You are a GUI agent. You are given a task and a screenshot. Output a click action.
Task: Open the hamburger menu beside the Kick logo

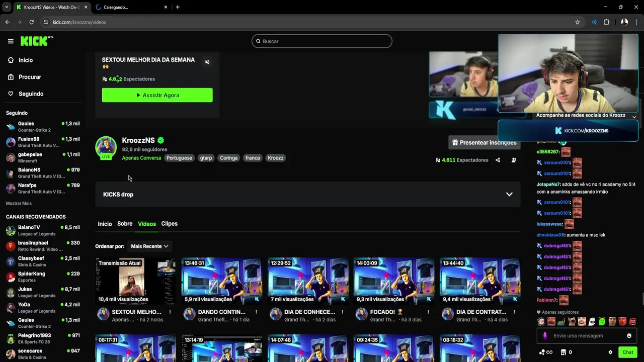coord(11,41)
